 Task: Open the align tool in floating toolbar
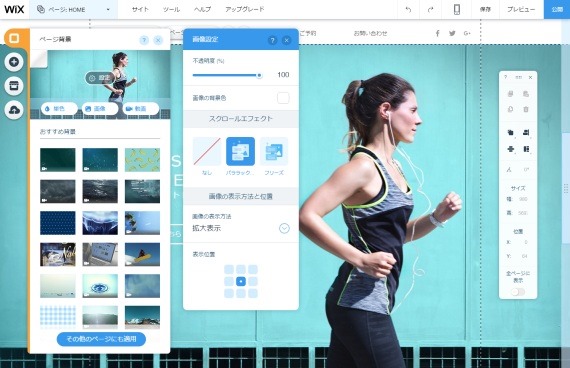[x=526, y=132]
